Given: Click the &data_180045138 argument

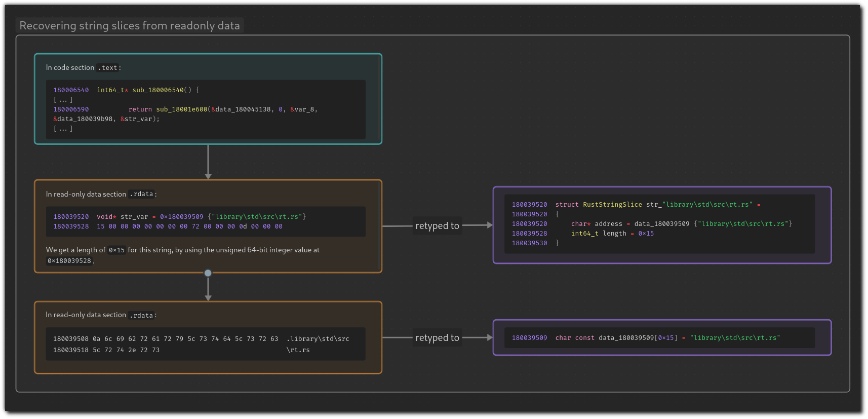Looking at the screenshot, I should coord(241,109).
